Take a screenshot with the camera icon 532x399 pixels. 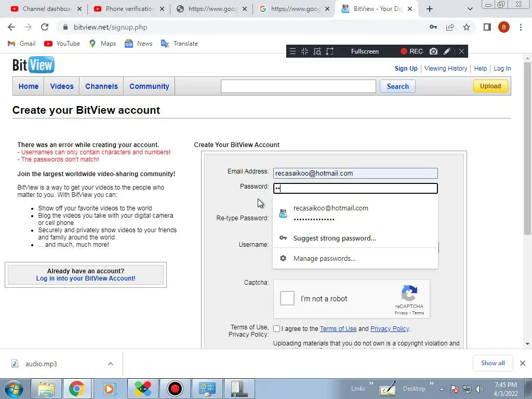click(x=433, y=51)
